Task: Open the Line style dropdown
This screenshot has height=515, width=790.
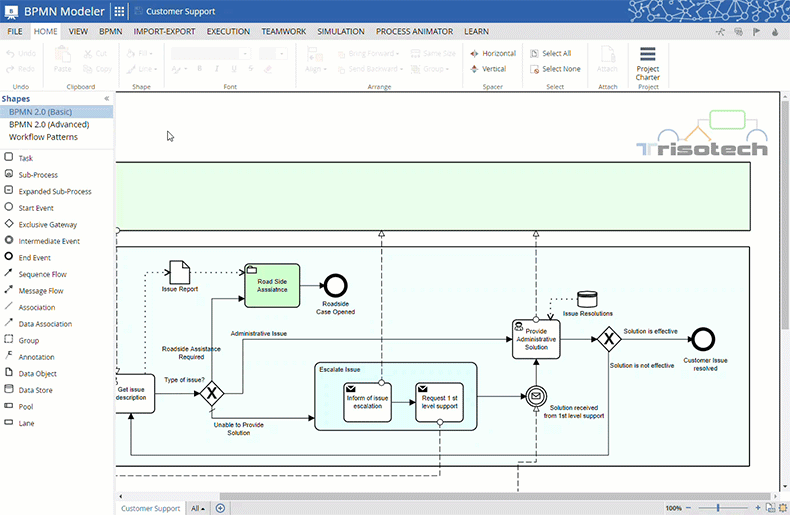Action: click(142, 69)
